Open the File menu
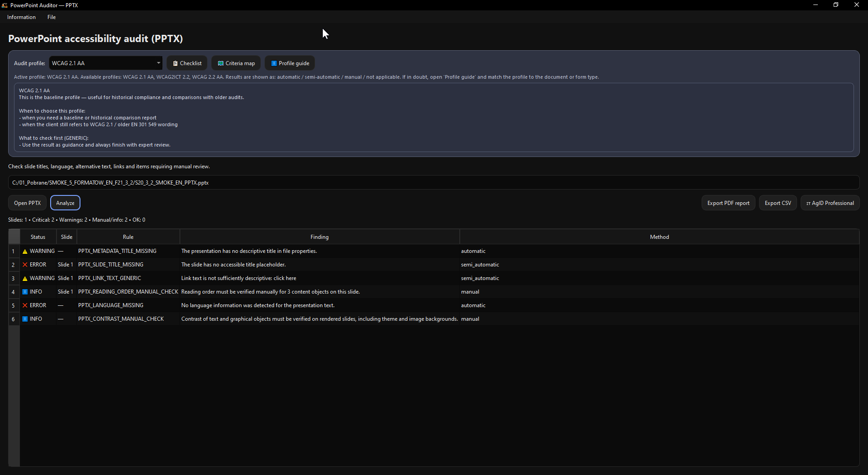Viewport: 868px width, 475px height. pyautogui.click(x=52, y=17)
